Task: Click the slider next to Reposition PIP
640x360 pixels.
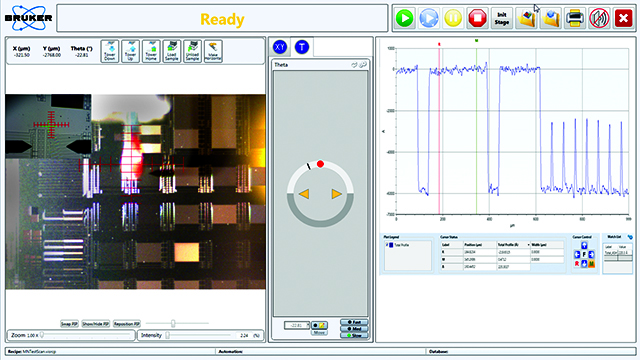Action: coord(173,324)
